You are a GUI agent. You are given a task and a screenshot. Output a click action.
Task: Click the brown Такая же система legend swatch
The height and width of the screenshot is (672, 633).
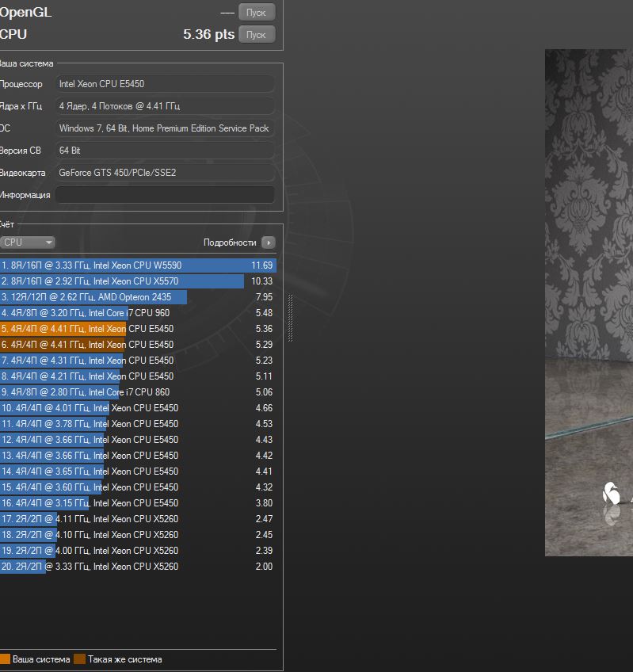tap(79, 659)
